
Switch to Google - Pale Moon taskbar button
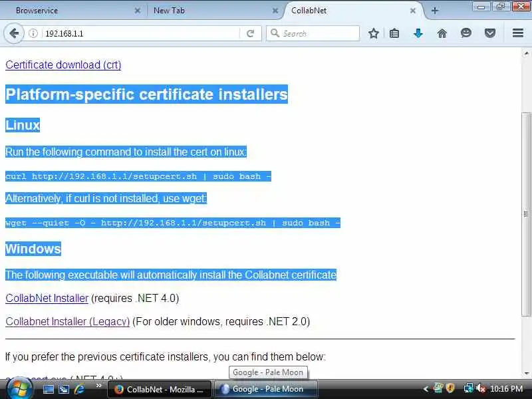[x=266, y=389]
